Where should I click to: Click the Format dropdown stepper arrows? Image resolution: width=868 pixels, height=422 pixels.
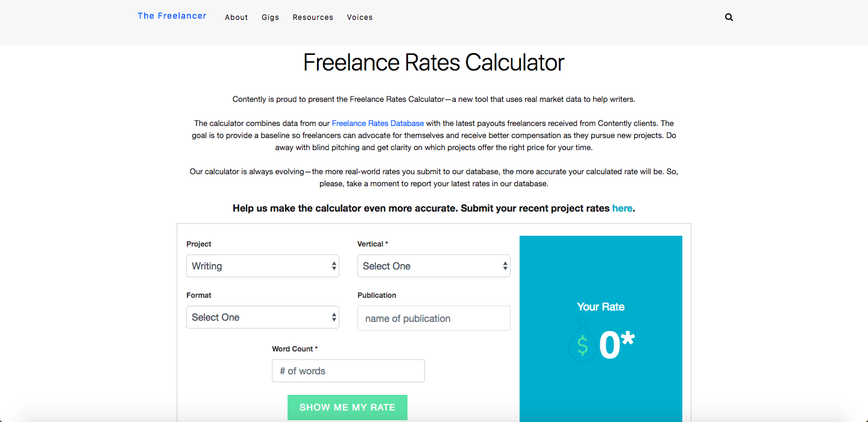click(x=334, y=317)
